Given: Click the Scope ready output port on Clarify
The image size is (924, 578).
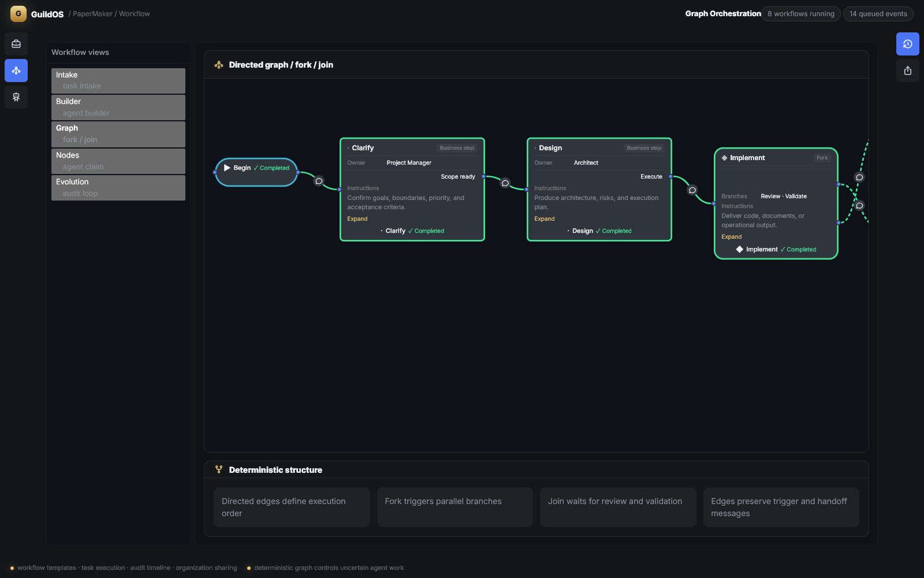Looking at the screenshot, I should pos(483,177).
